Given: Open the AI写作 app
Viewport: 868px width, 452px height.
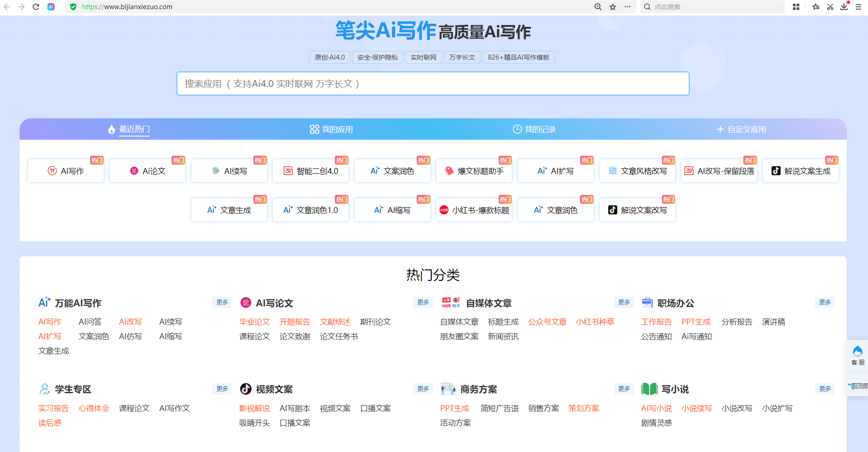Looking at the screenshot, I should 66,170.
